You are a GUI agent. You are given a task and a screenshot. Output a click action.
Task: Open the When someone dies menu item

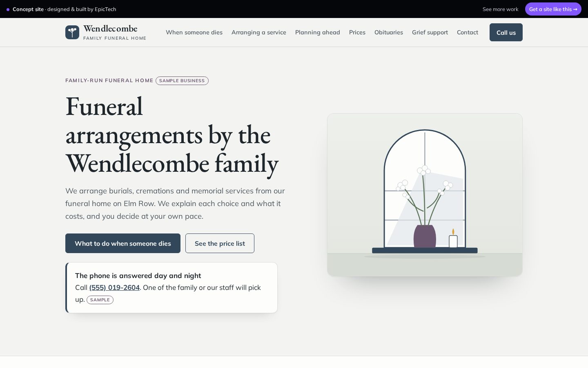click(194, 32)
